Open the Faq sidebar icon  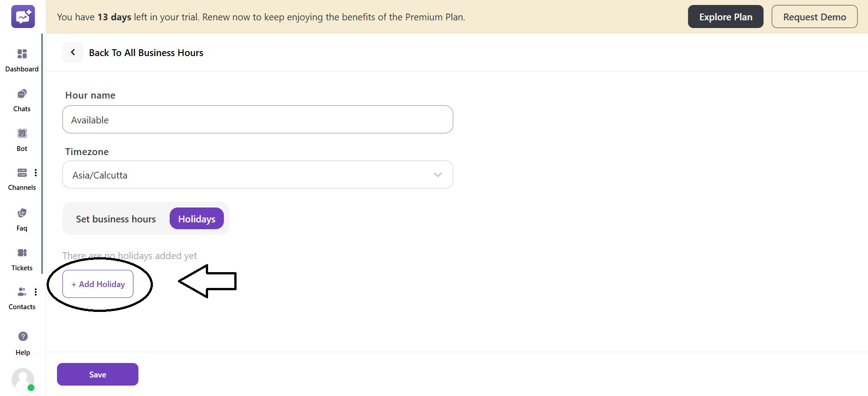(22, 213)
